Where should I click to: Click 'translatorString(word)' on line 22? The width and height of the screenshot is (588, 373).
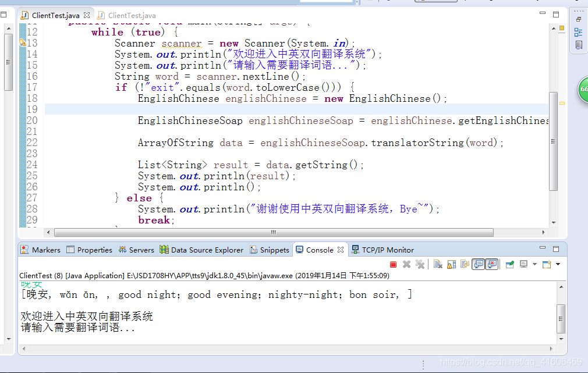[x=434, y=143]
